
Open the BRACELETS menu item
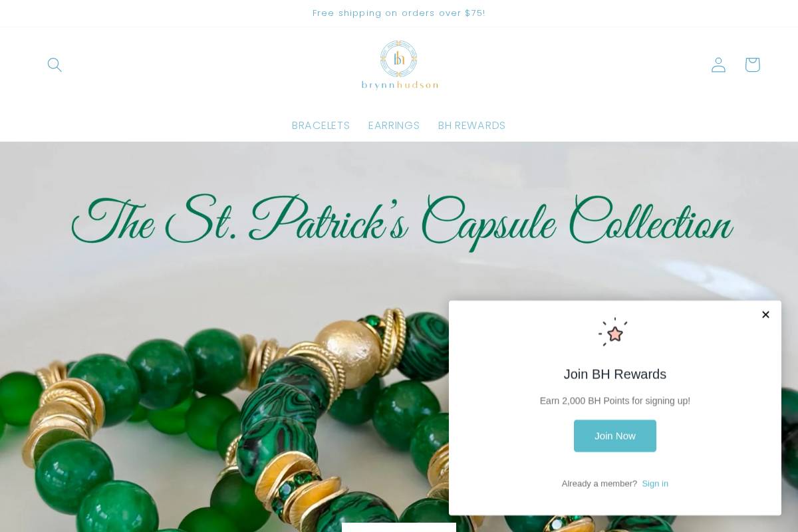tap(321, 126)
